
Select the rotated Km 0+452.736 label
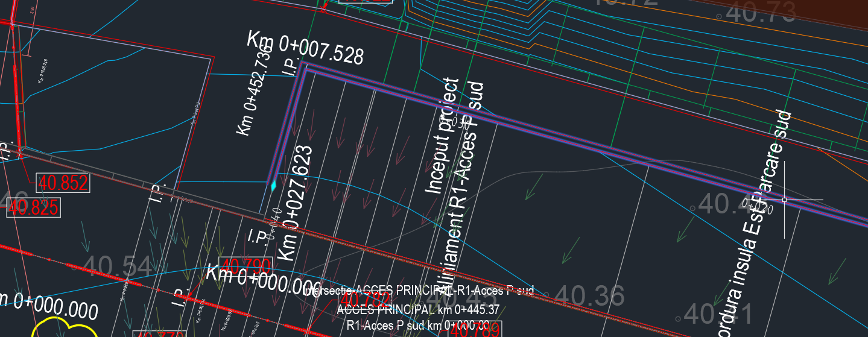254,89
